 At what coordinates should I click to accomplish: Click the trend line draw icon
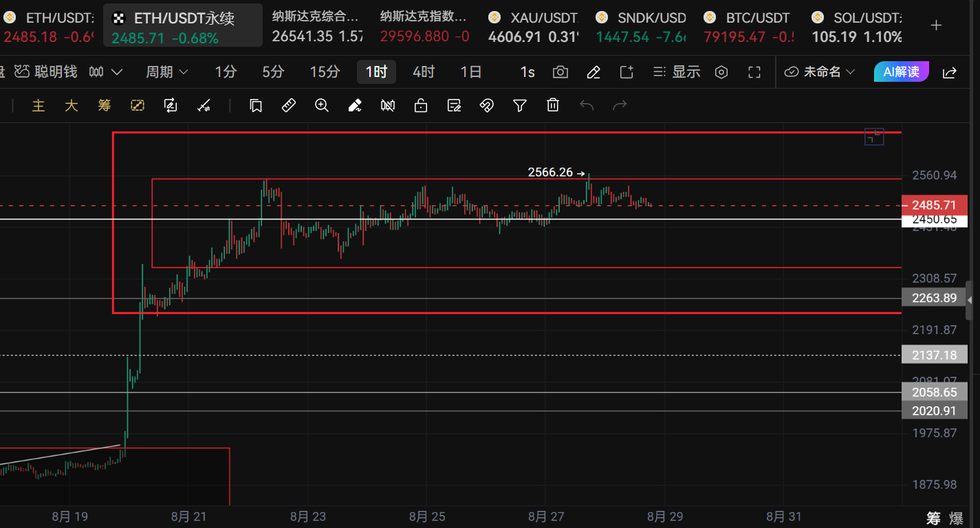pos(204,105)
